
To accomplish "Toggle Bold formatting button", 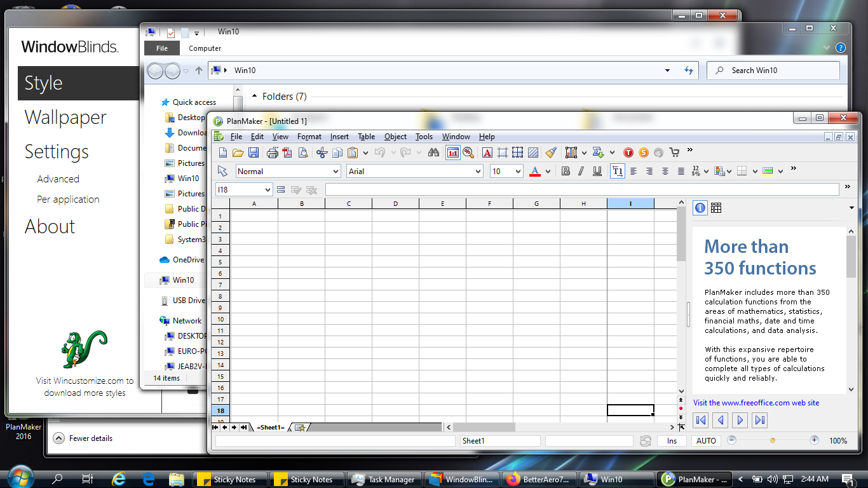I will [x=566, y=171].
